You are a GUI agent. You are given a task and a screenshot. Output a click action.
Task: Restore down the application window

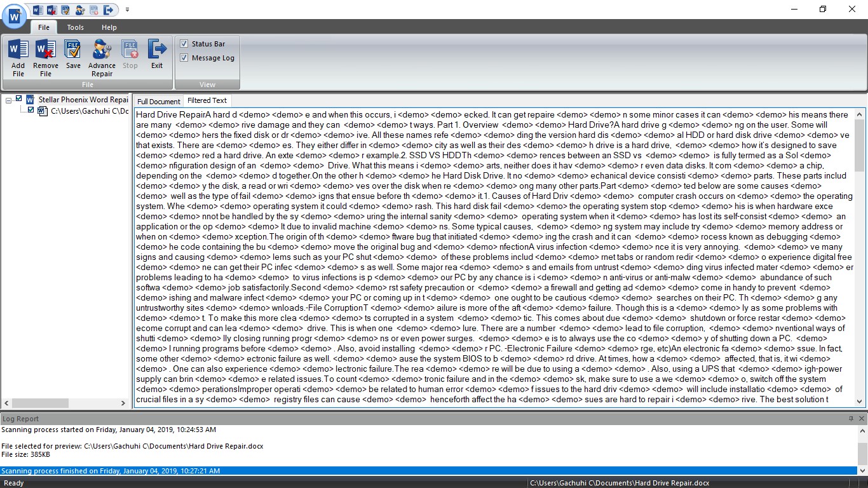click(823, 9)
